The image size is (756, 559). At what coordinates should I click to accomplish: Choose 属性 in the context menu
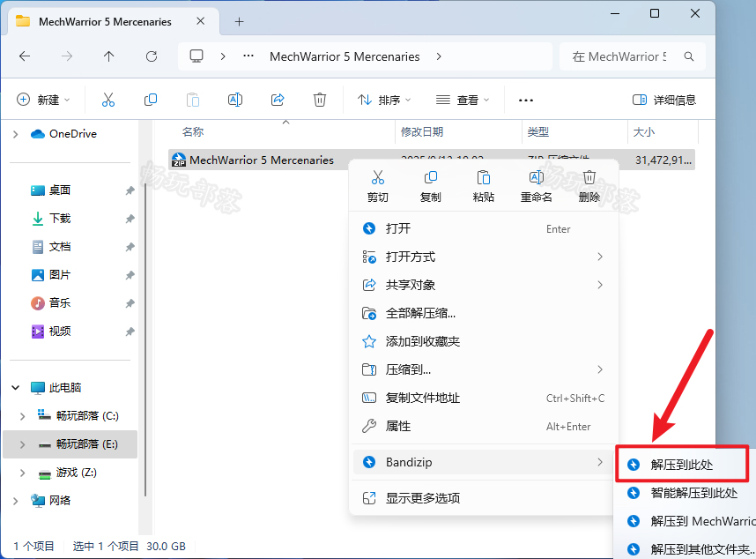coord(484,426)
